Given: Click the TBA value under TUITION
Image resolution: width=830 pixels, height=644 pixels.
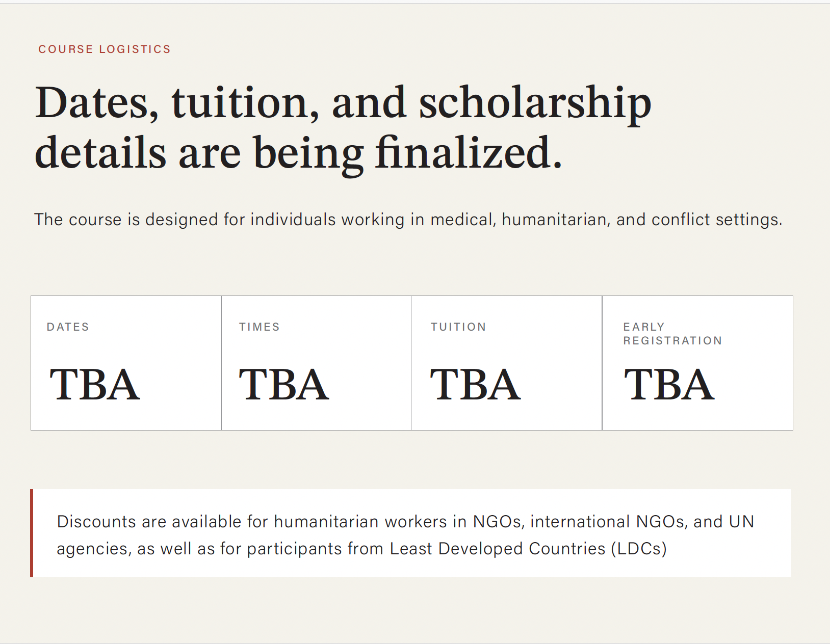Looking at the screenshot, I should pos(475,385).
